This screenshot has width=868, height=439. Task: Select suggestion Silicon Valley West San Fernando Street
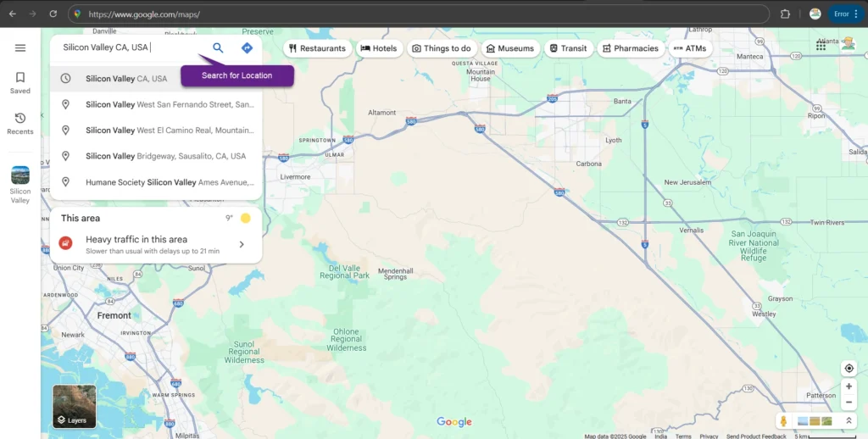(x=156, y=104)
